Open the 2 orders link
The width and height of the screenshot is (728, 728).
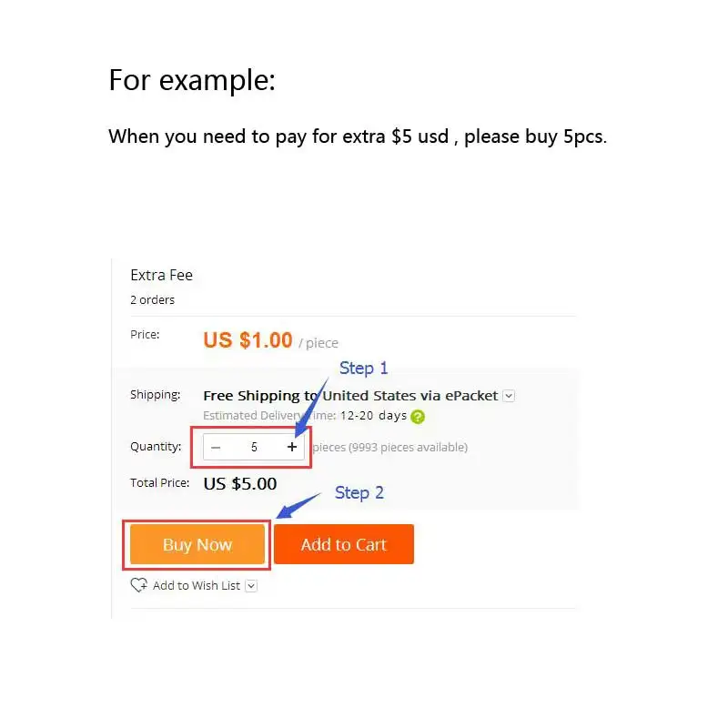(153, 300)
